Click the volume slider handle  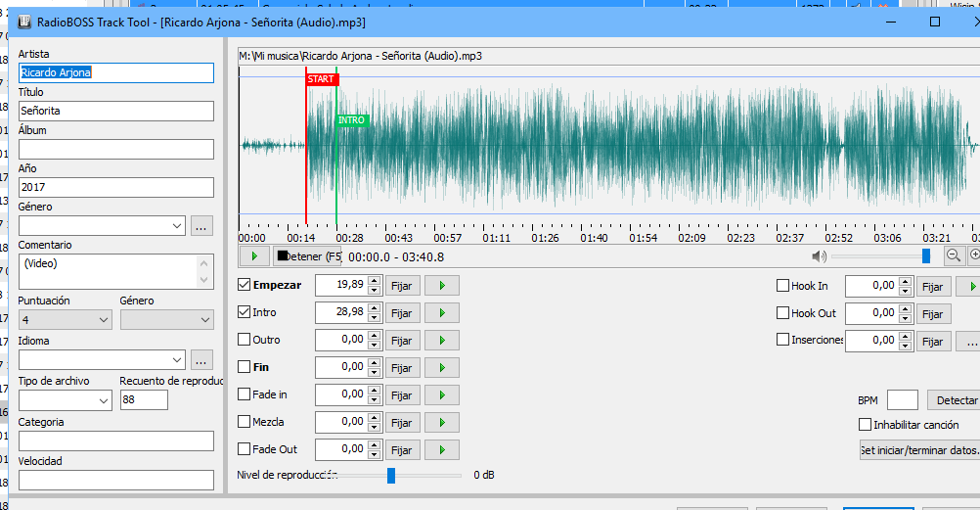tap(926, 255)
